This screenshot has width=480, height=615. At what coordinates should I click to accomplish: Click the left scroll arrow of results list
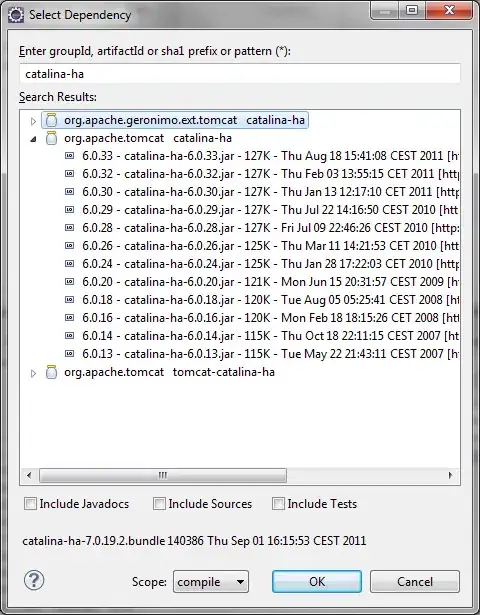29,475
